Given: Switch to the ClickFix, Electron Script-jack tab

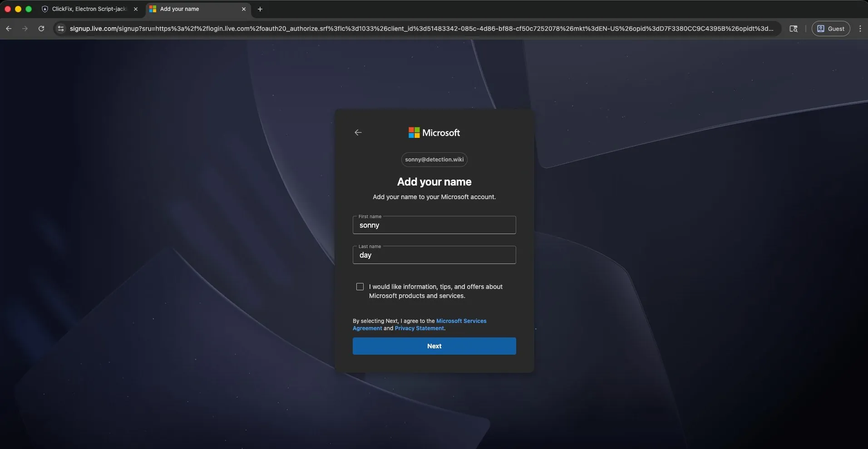Looking at the screenshot, I should (x=90, y=9).
